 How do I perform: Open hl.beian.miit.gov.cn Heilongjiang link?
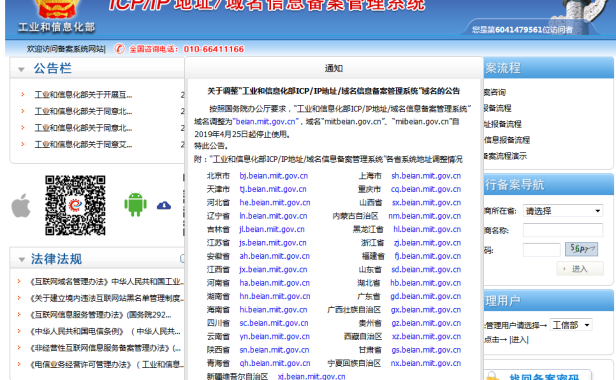pos(427,229)
